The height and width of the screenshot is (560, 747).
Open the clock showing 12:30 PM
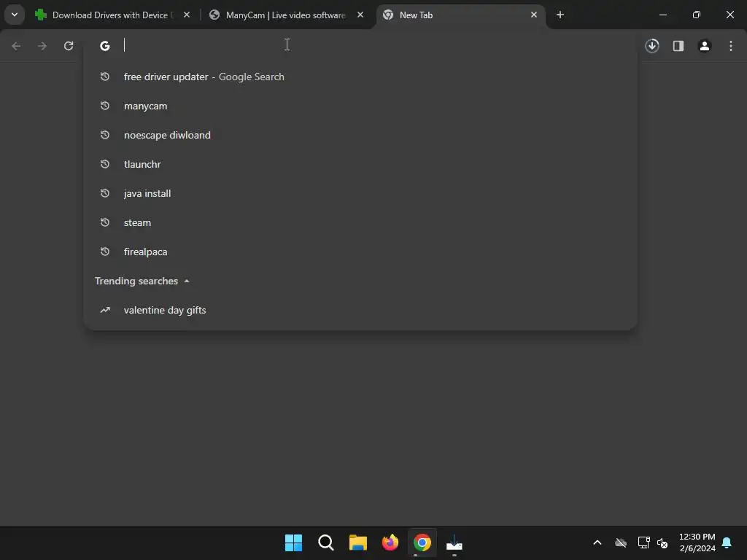[x=697, y=542]
